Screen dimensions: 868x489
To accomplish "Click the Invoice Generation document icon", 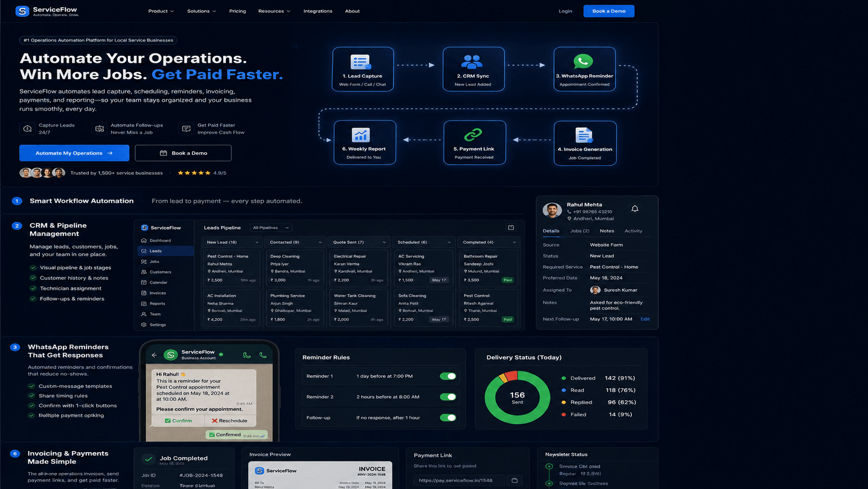I will (x=584, y=135).
